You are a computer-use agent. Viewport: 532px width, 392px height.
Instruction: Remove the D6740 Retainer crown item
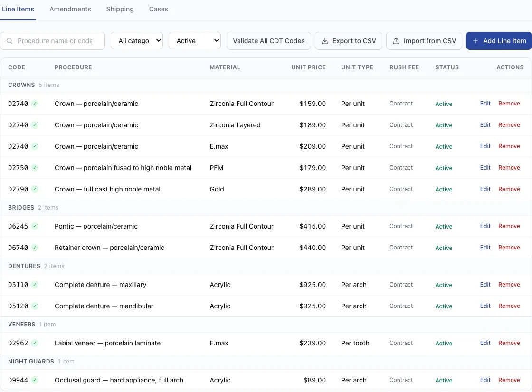point(509,248)
